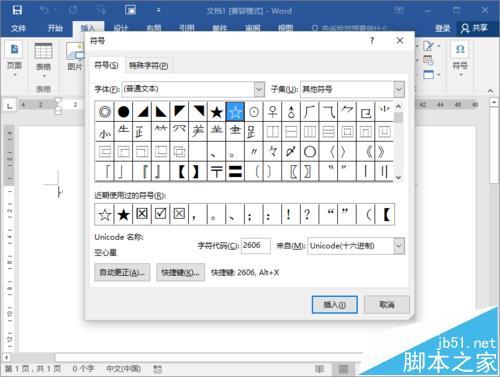Image resolution: width=500 pixels, height=377 pixels.
Task: Click the Undo arrow in the quick access toolbar
Action: coord(44,10)
